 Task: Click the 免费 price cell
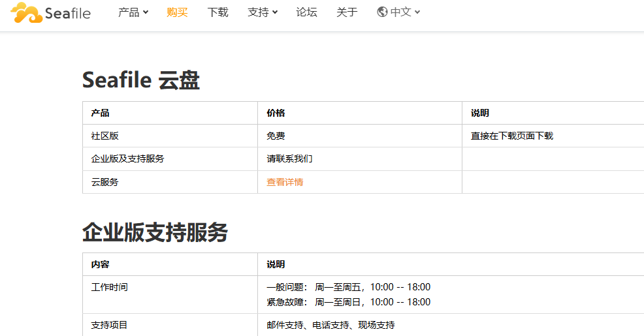(x=360, y=136)
